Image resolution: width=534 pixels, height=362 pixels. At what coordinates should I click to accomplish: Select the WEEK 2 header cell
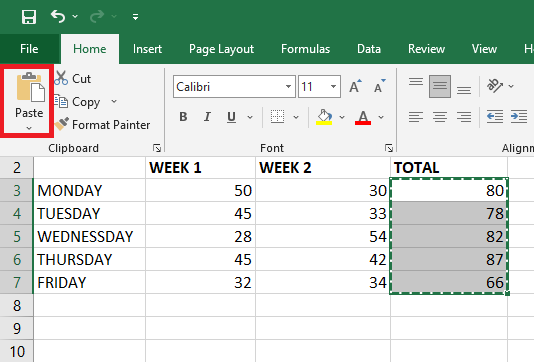[323, 168]
